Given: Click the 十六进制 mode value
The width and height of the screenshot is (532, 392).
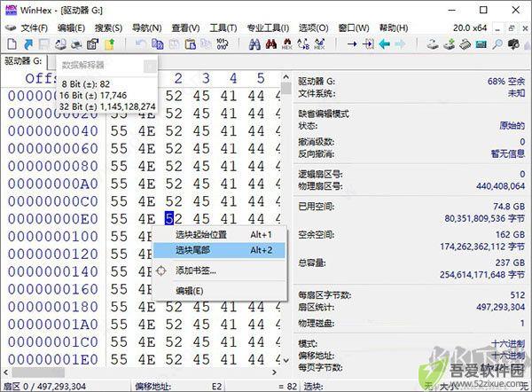Looking at the screenshot, I should point(508,344).
